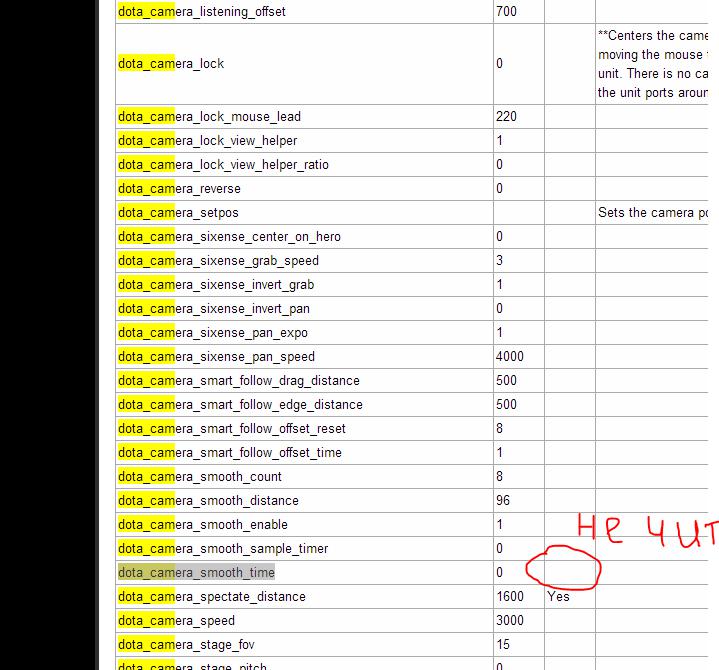Viewport: 719px width, 670px height.
Task: Click value 500 for smart follow edge distance
Action: (x=506, y=404)
